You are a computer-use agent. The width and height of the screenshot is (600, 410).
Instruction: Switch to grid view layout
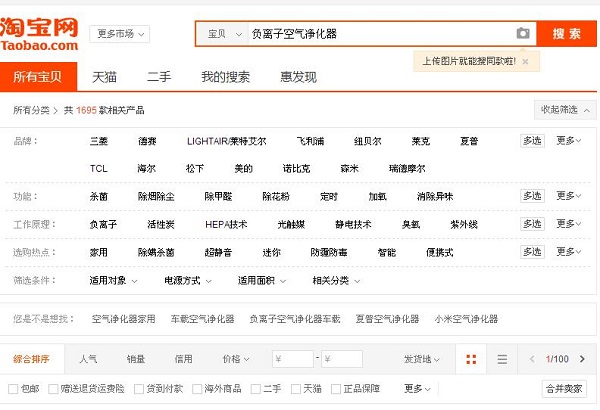pyautogui.click(x=471, y=359)
